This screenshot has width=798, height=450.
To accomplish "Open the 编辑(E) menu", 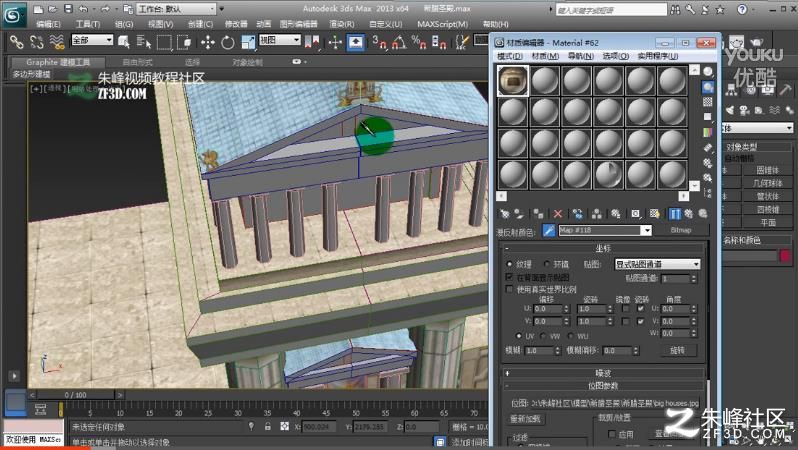I will coord(48,24).
